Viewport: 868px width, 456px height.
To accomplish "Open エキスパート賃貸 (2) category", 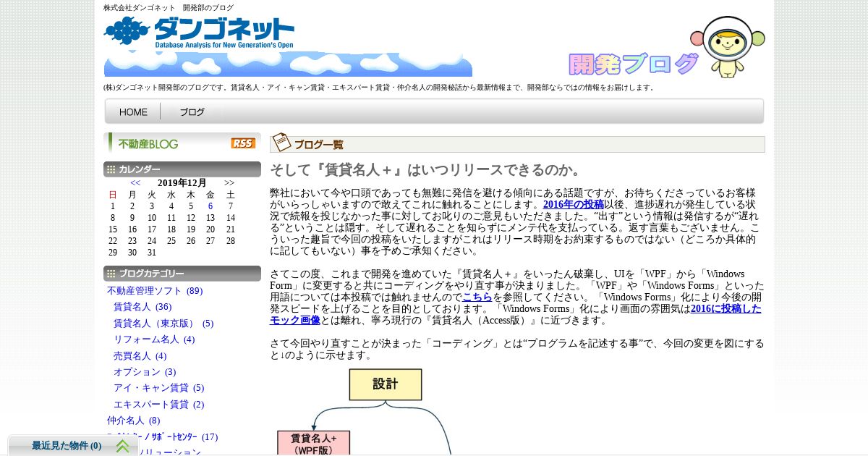I will 159,405.
